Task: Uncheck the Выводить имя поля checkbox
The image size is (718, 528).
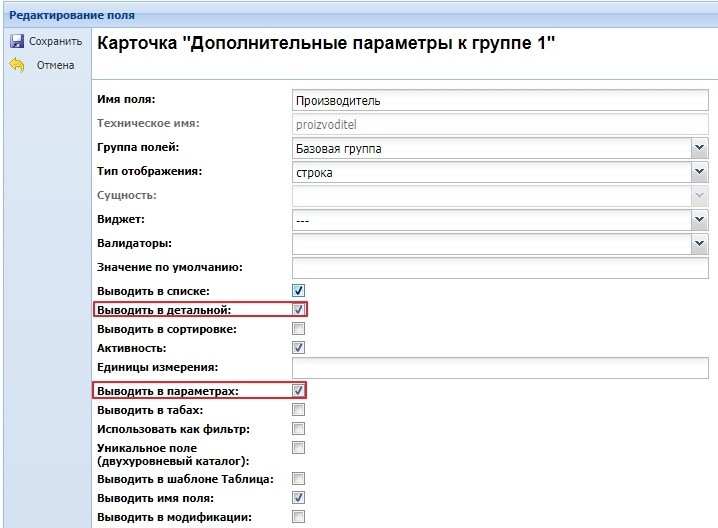Action: (x=298, y=497)
